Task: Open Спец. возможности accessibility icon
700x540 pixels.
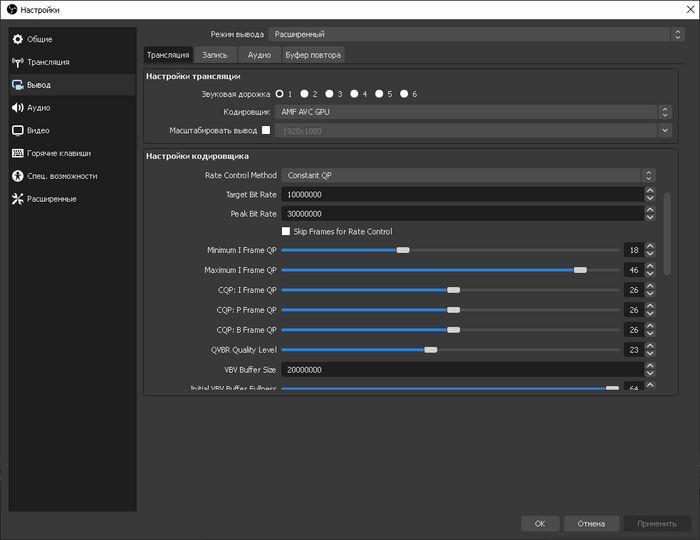Action: 18,176
